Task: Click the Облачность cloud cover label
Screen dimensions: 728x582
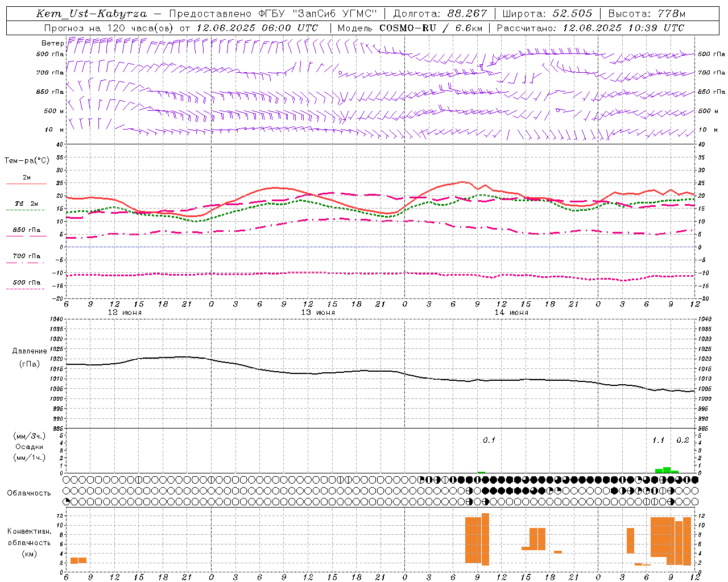Action: point(29,493)
